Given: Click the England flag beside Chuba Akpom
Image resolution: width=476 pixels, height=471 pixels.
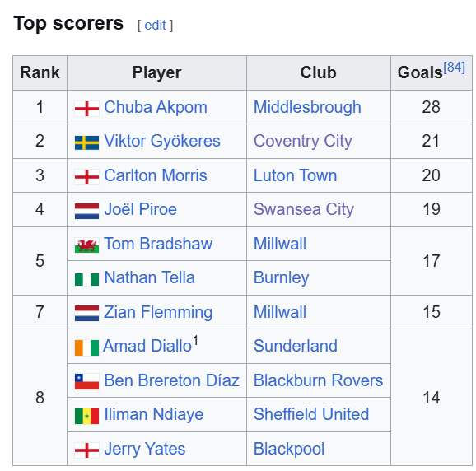Looking at the screenshot, I should click(86, 109).
